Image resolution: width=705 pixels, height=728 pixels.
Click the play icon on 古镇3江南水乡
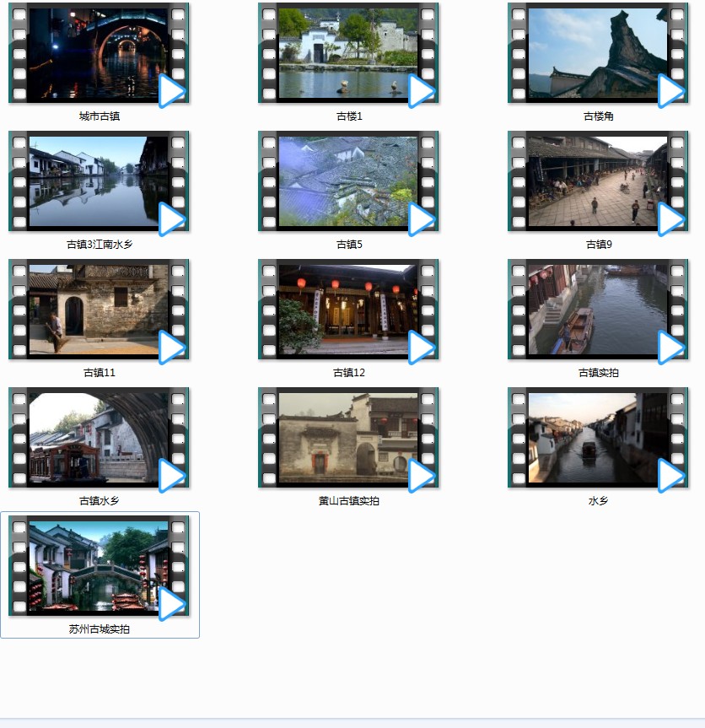tap(172, 219)
